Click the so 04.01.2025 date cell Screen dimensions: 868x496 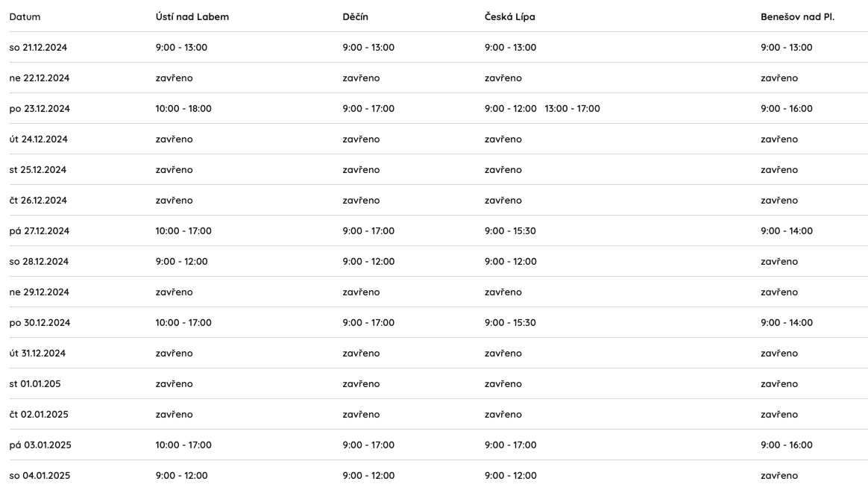point(40,476)
